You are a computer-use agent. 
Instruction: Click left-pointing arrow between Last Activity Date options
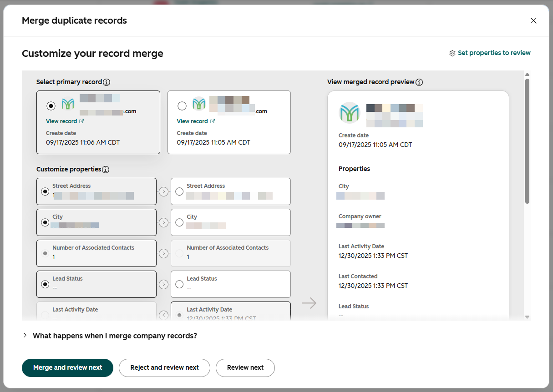click(163, 315)
